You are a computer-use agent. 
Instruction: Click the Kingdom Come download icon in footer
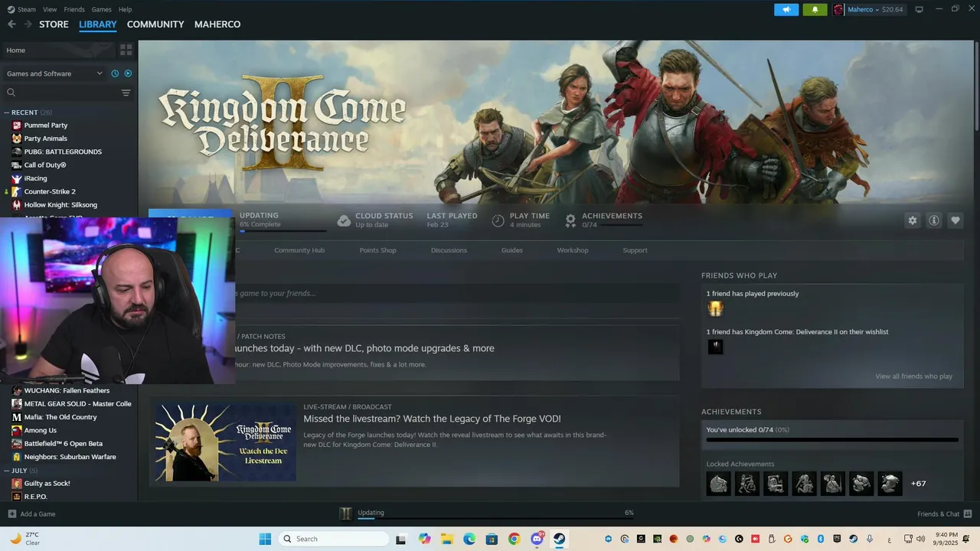[346, 514]
